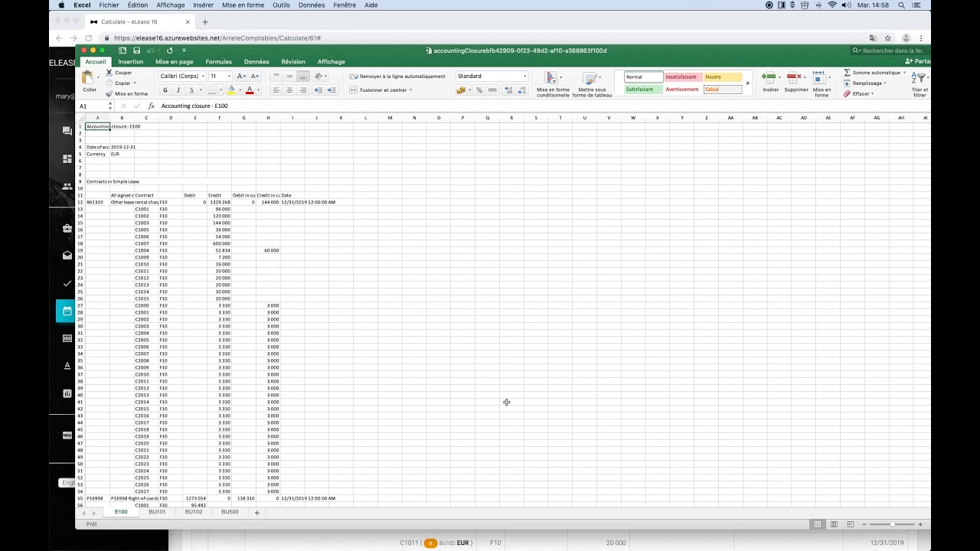980x551 pixels.
Task: Select the Satisfaisant cell style
Action: point(643,89)
